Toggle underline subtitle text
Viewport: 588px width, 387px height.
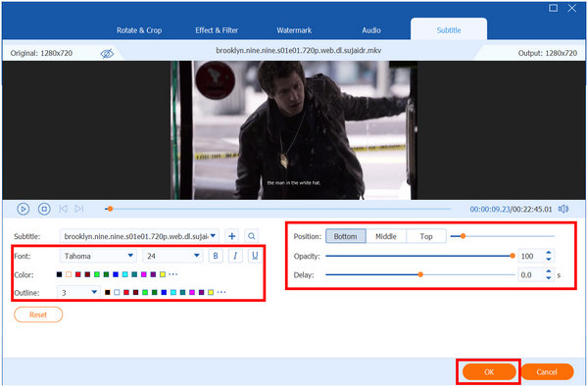click(x=255, y=256)
